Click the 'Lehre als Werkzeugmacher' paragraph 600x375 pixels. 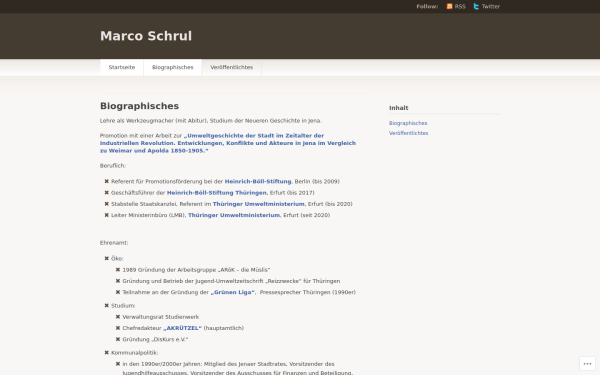(x=211, y=121)
